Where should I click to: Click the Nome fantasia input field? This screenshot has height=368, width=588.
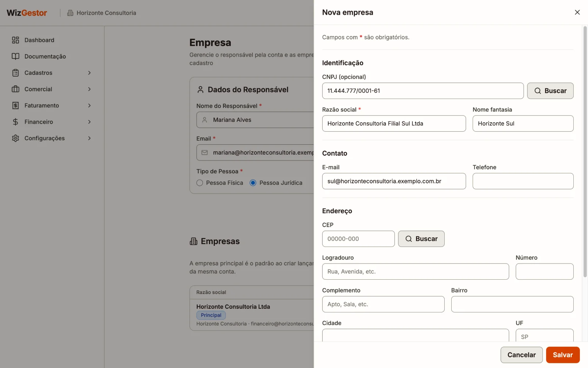(x=523, y=124)
